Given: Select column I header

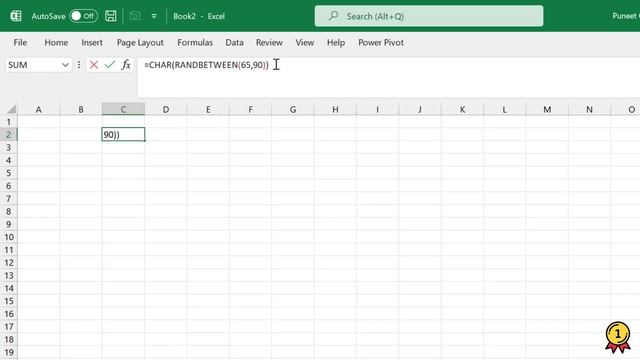Looking at the screenshot, I should (378, 109).
